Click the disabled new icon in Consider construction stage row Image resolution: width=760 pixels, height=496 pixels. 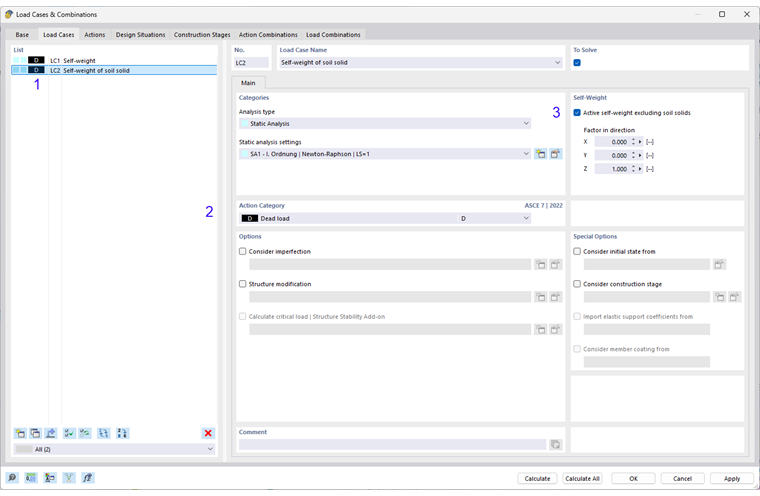[x=720, y=297]
